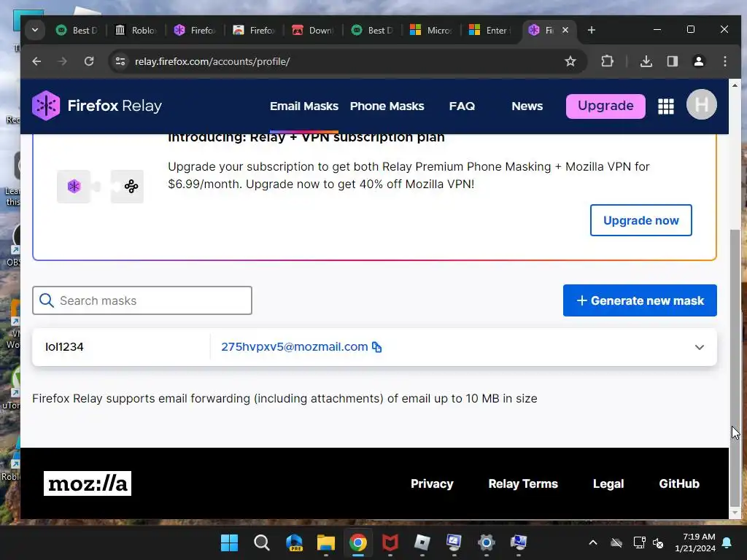747x560 pixels.
Task: Open Email Masks section
Action: pyautogui.click(x=304, y=106)
